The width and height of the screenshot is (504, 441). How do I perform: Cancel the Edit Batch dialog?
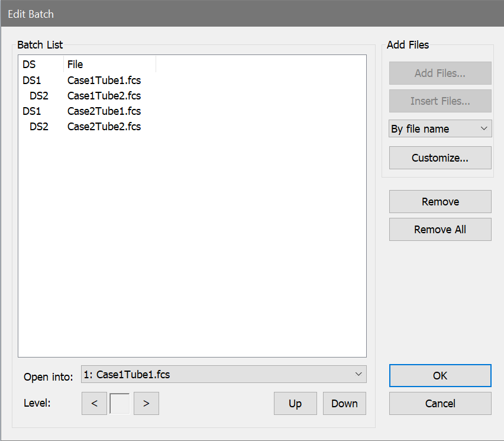tap(440, 403)
